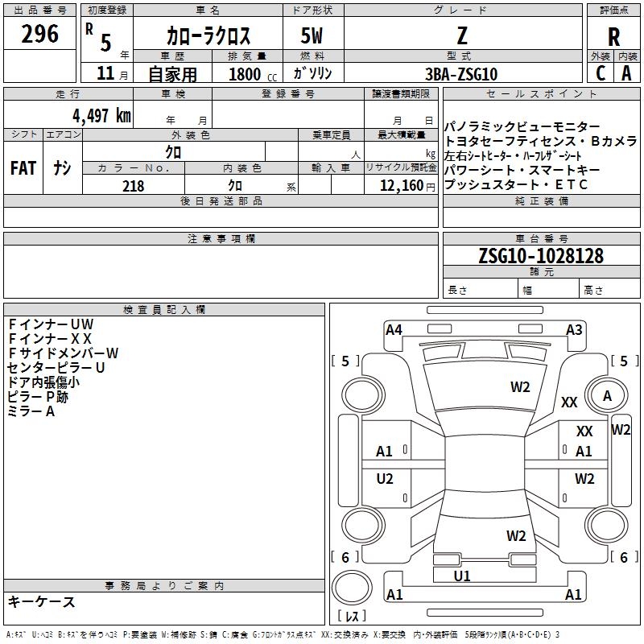
Task: Click the 注意事項欄 section header
Action: 221,238
